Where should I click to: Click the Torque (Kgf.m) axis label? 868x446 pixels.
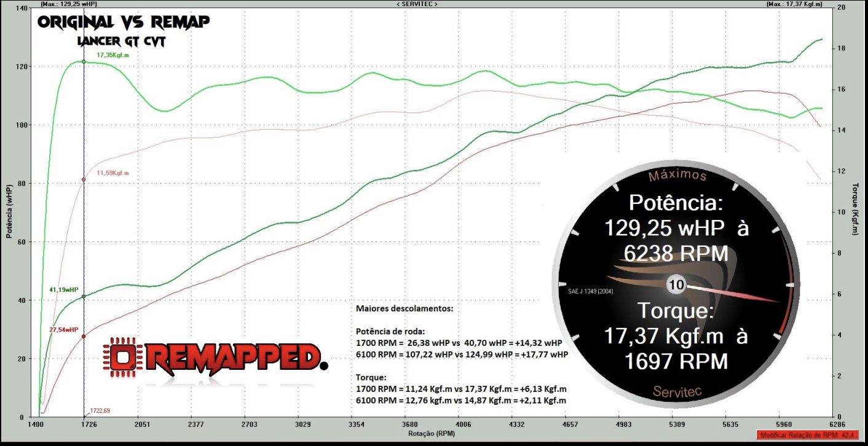pyautogui.click(x=855, y=209)
